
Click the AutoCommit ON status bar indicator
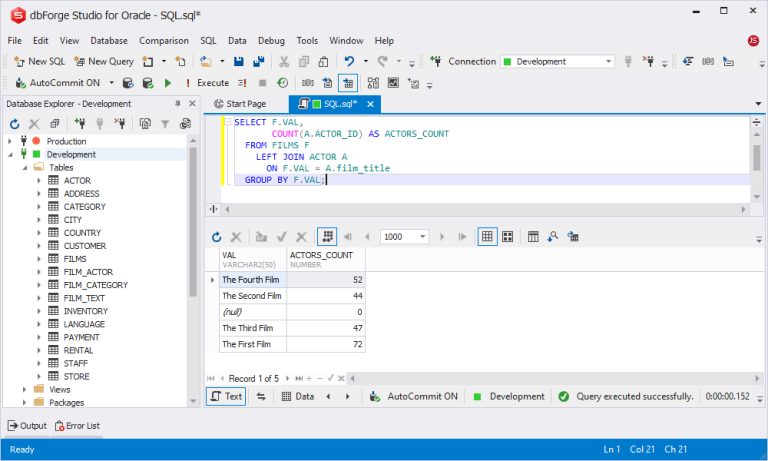(414, 396)
